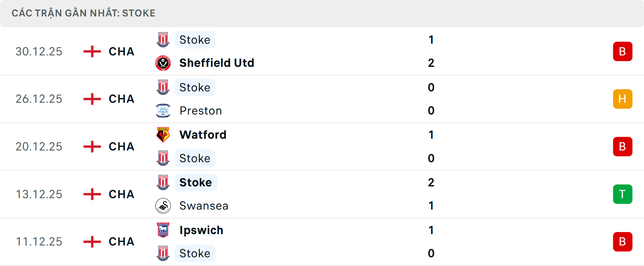Click the Watford club crest
The image size is (644, 266).
coord(163,135)
